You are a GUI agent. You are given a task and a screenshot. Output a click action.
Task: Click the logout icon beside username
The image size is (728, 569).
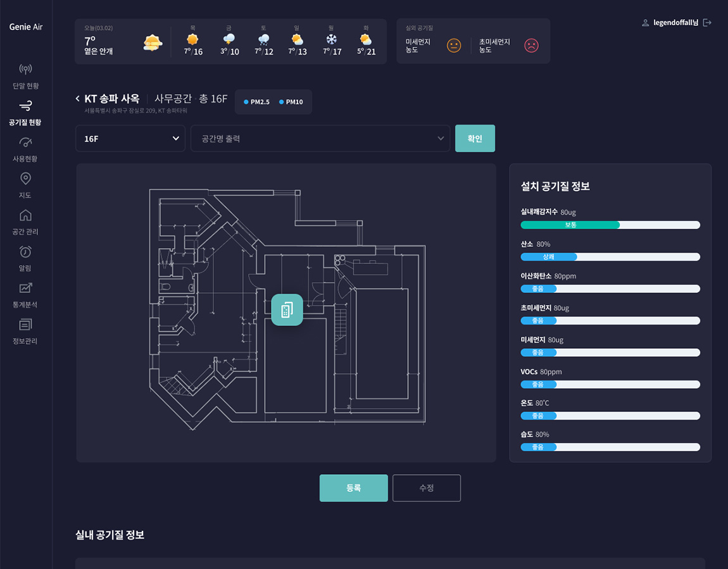pos(707,23)
